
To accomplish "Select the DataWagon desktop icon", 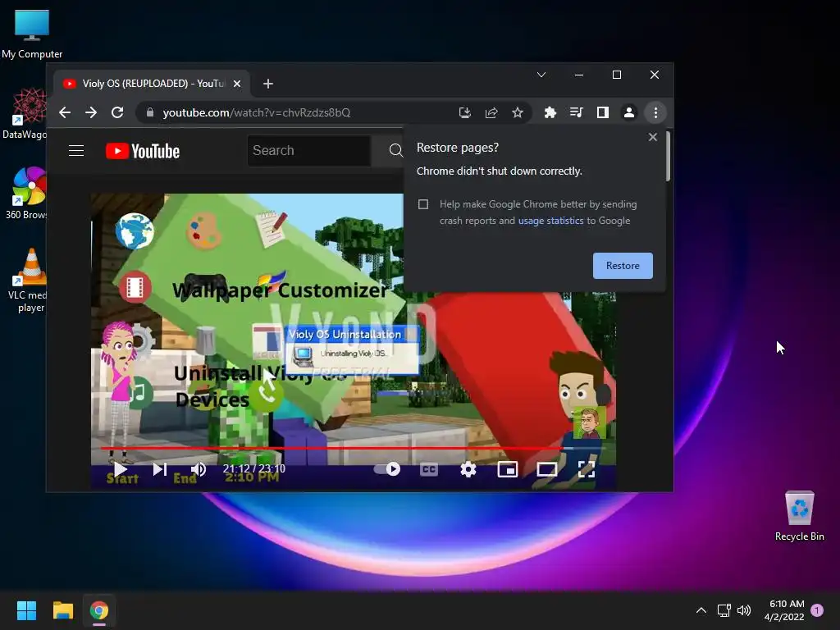I will coord(25,113).
